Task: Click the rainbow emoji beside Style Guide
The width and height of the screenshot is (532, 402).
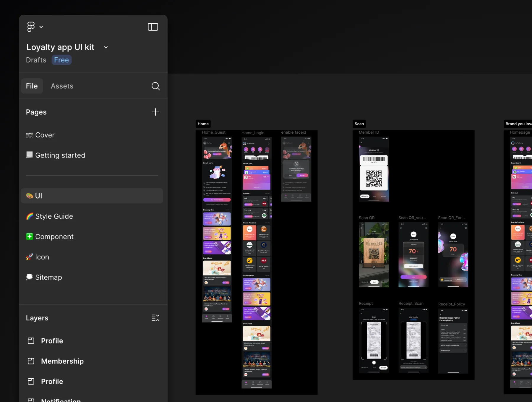Action: (x=30, y=216)
